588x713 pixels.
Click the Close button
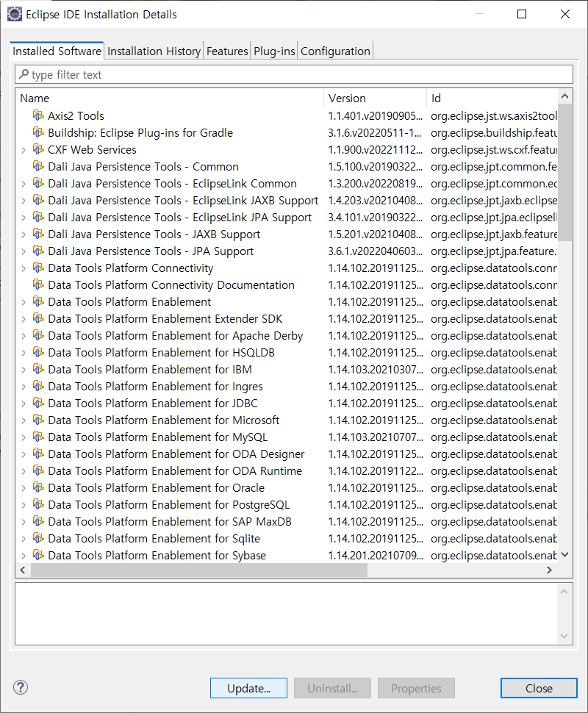(x=539, y=688)
